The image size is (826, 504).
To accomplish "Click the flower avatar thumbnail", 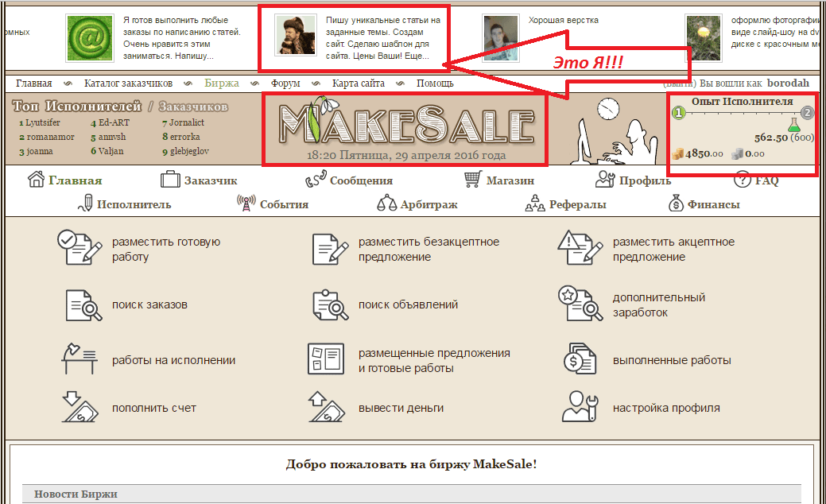I will (x=704, y=38).
